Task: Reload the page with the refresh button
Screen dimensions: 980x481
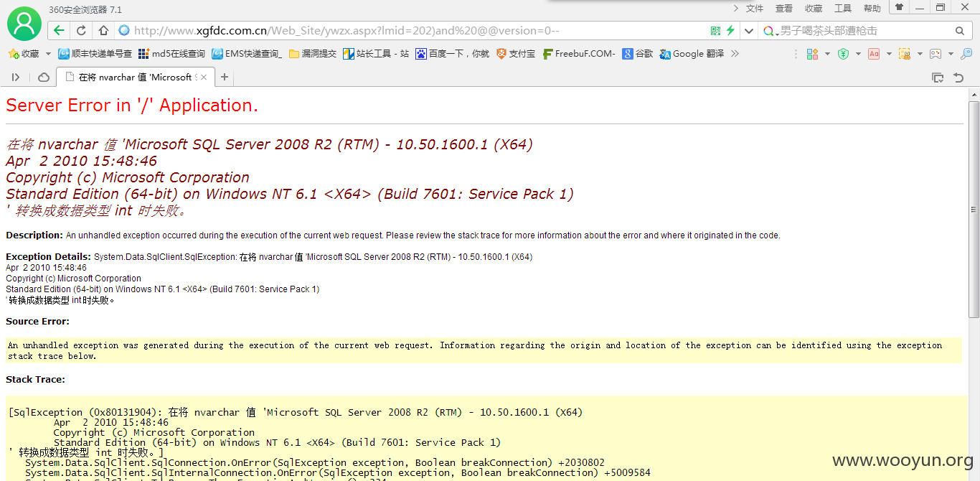Action: [x=81, y=30]
